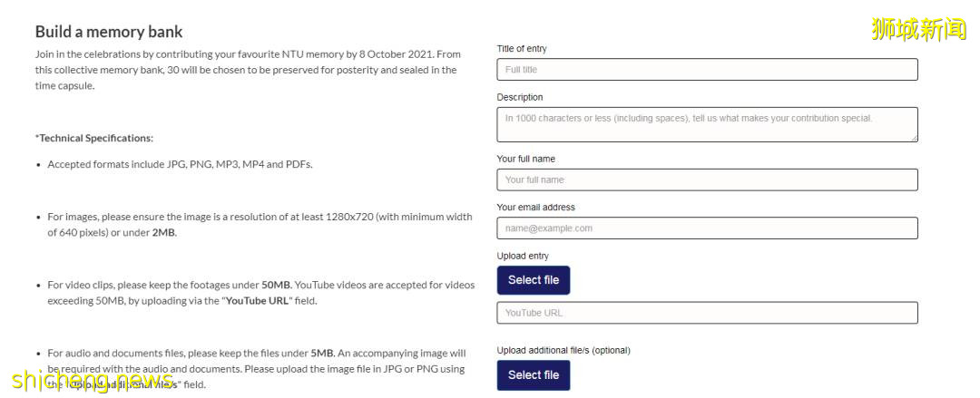
Task: Focus the Description text area
Action: pyautogui.click(x=707, y=124)
